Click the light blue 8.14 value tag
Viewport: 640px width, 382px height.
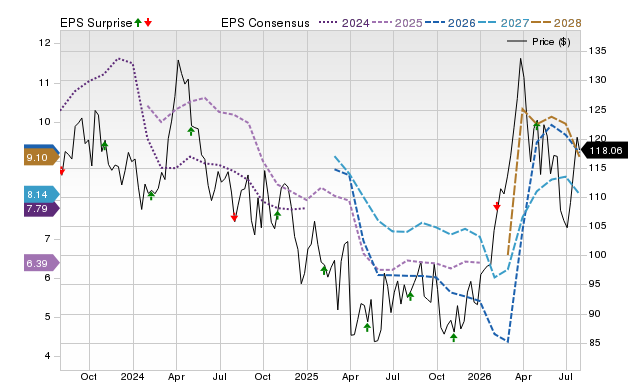[x=41, y=194]
